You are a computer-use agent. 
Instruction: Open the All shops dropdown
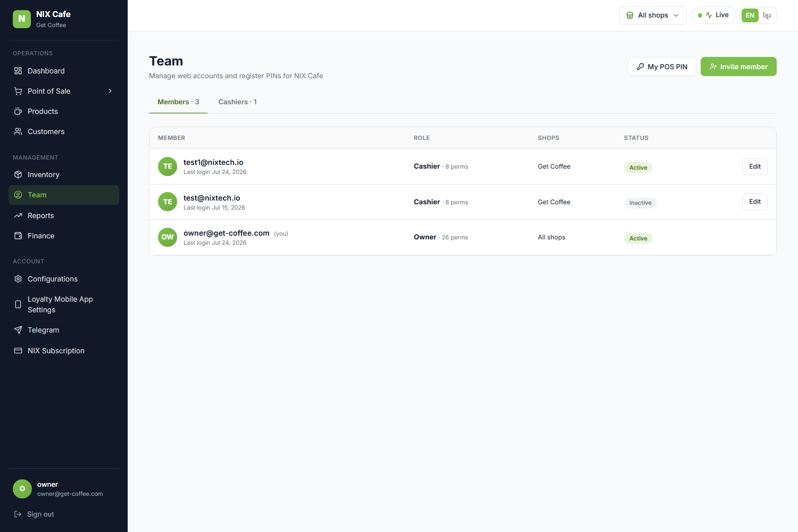tap(653, 15)
